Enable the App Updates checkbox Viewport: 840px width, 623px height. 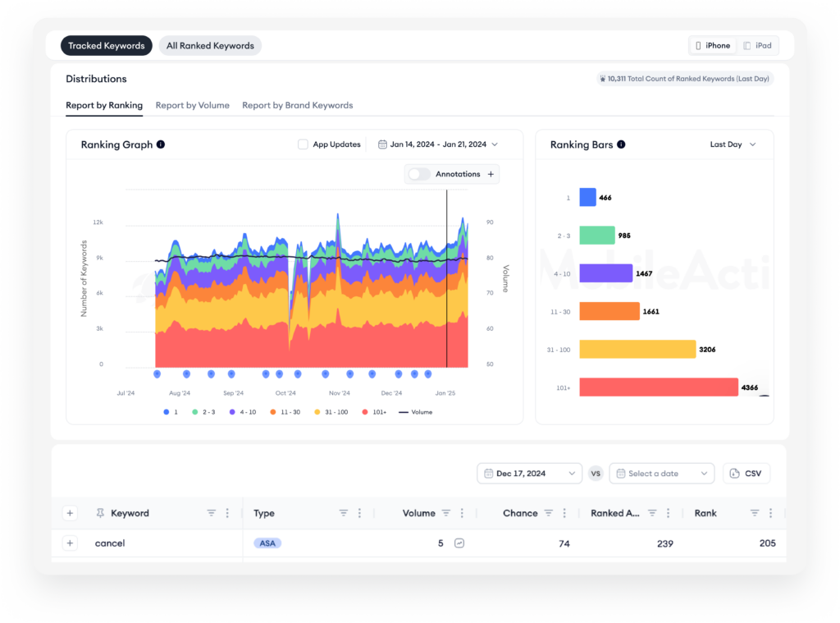click(x=303, y=144)
